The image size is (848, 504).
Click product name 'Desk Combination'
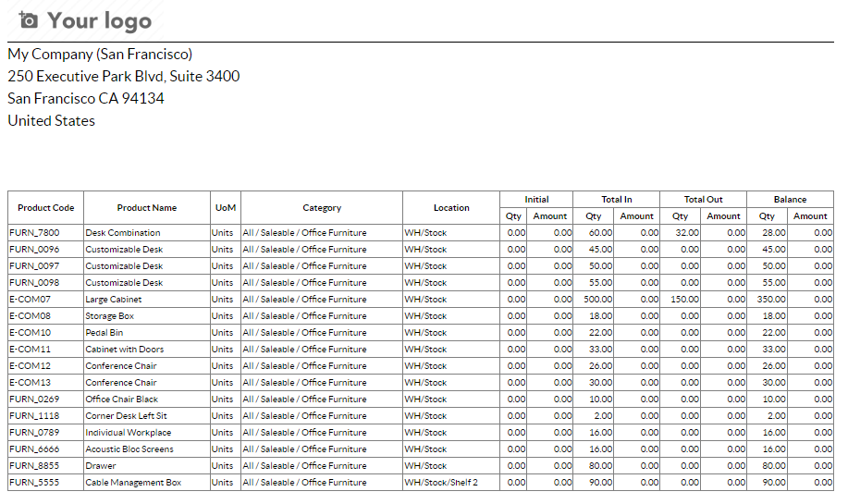tap(123, 233)
